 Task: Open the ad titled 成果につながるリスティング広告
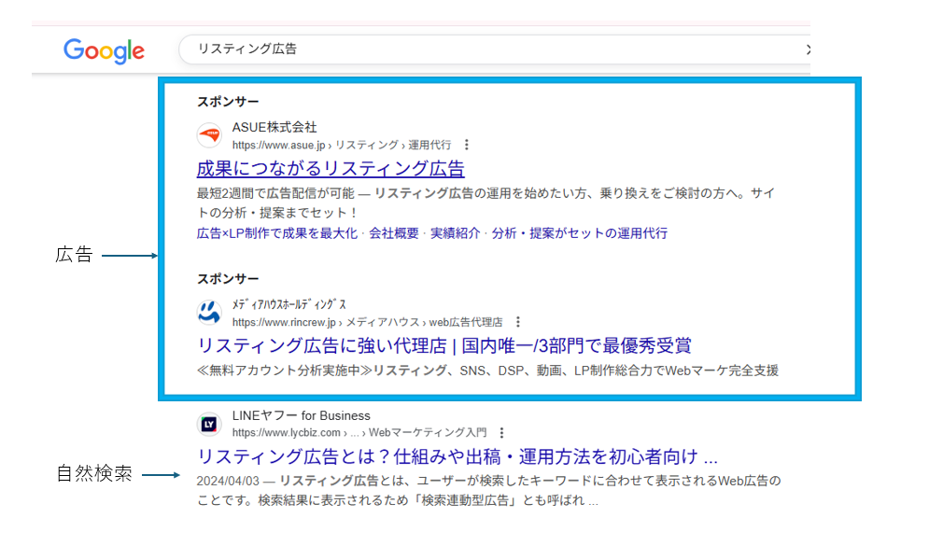[x=331, y=169]
